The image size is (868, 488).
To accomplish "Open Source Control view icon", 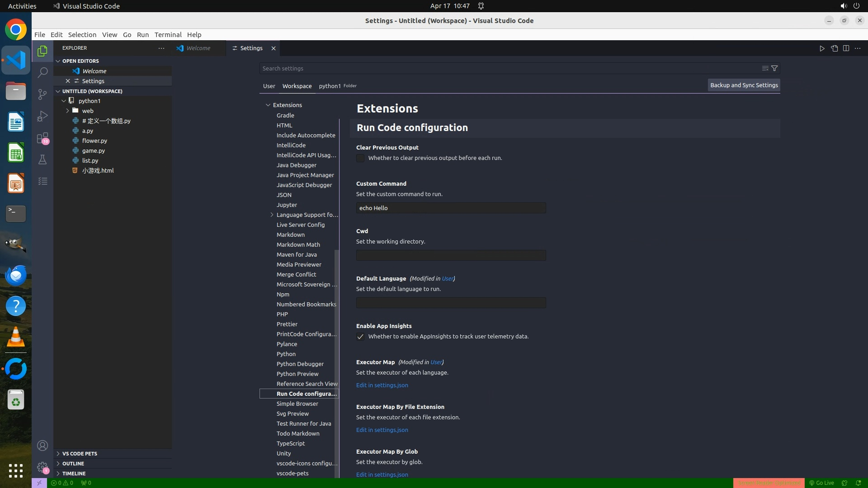I will (42, 94).
